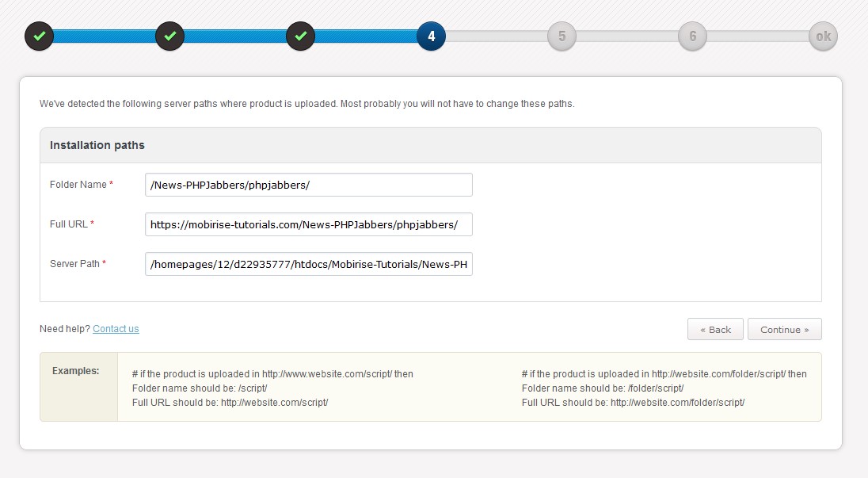Click inside the Full URL input field
This screenshot has width=868, height=478.
pos(307,224)
